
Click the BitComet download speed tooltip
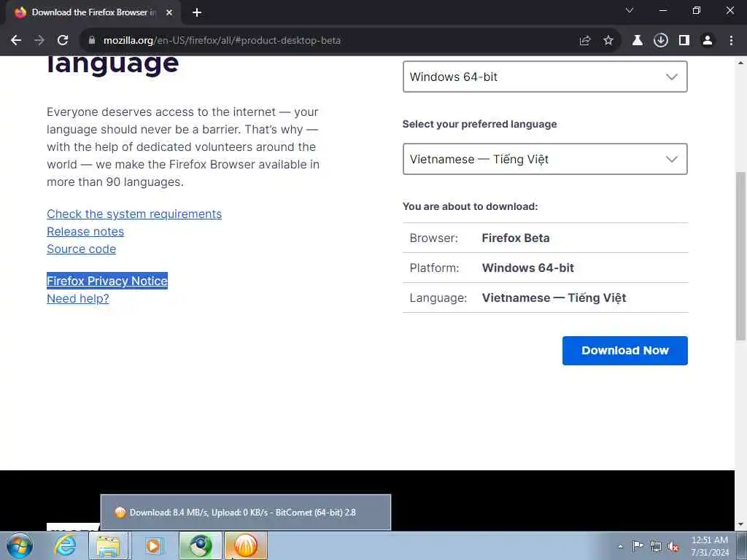coord(246,513)
